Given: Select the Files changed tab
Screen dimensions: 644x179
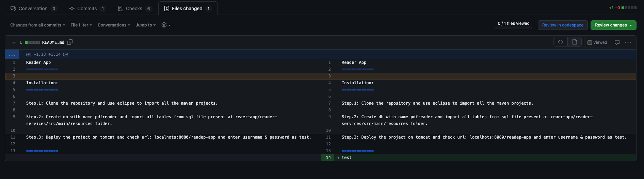Looking at the screenshot, I should (188, 8).
